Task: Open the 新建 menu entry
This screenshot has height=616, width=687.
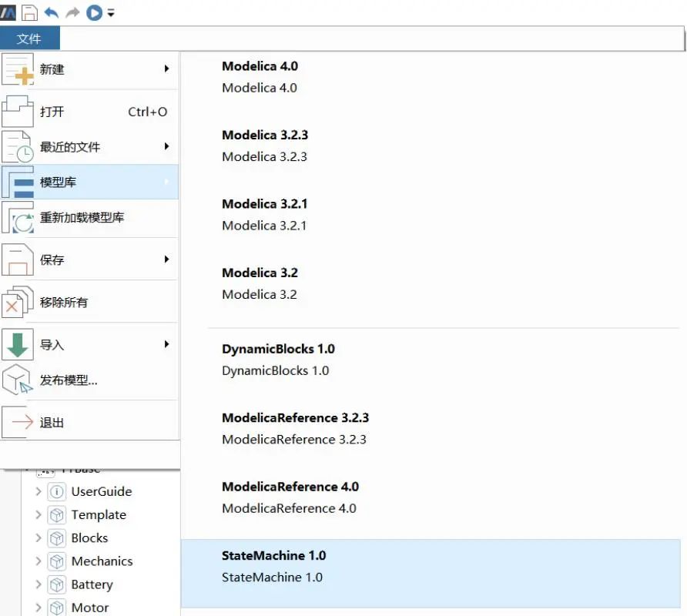Action: (x=89, y=69)
